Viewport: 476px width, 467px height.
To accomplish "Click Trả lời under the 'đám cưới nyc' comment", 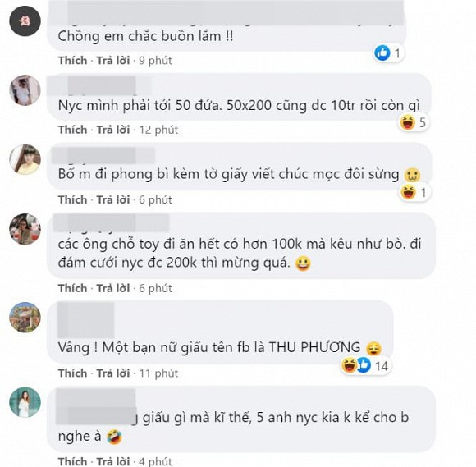I will pyautogui.click(x=113, y=288).
